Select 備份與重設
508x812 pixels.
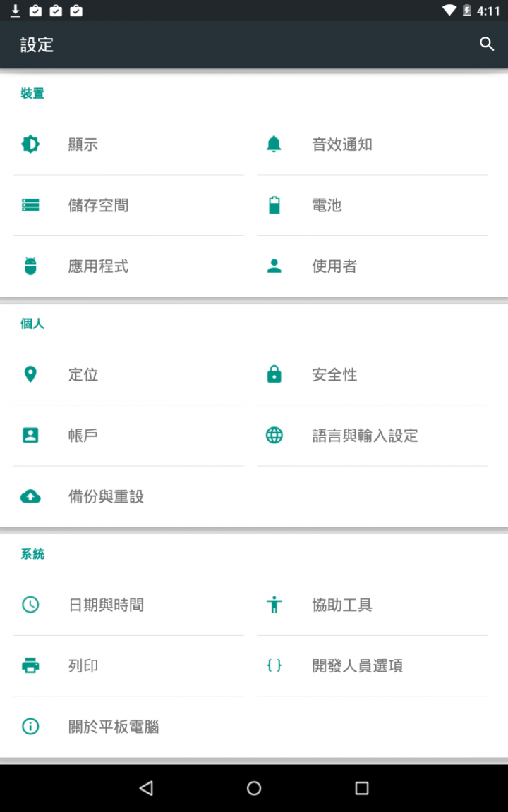coord(128,496)
